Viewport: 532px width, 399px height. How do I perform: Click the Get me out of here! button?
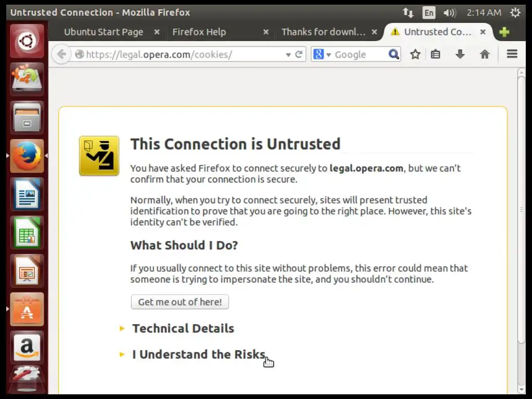coord(180,302)
